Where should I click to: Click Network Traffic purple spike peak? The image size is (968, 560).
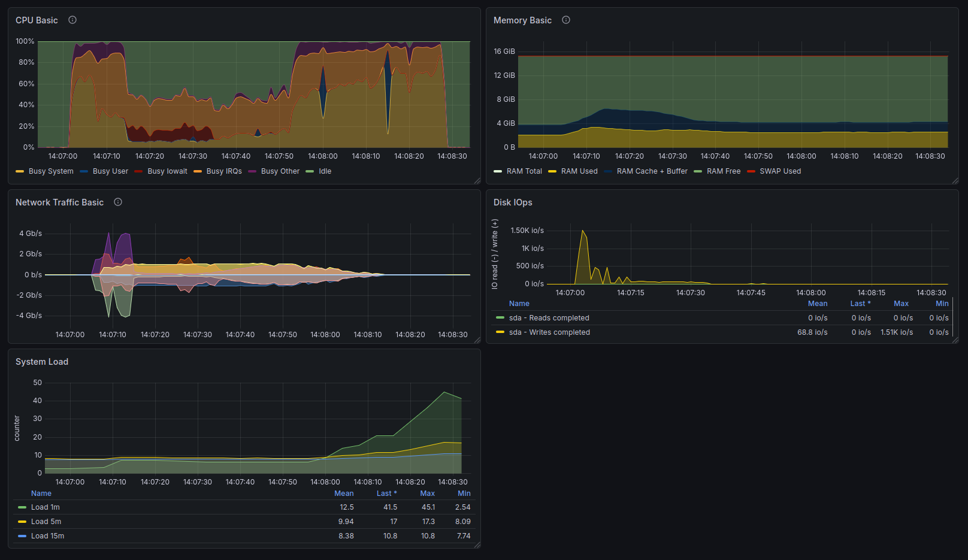[x=109, y=233]
